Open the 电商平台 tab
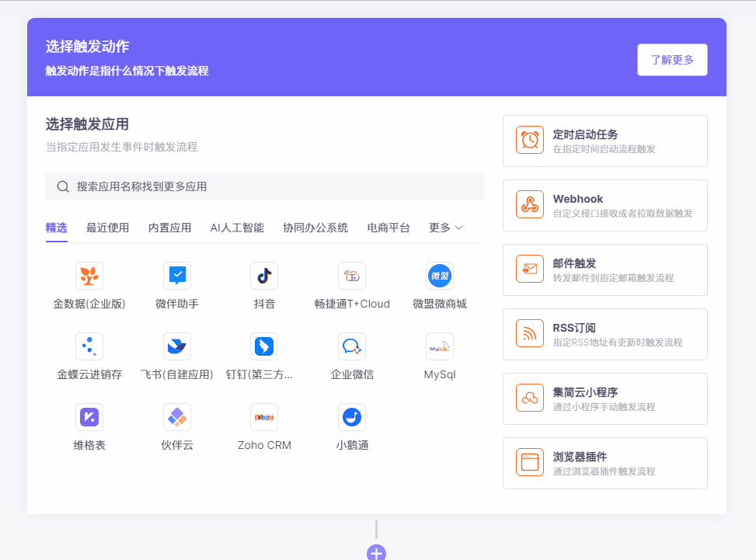 (x=388, y=228)
